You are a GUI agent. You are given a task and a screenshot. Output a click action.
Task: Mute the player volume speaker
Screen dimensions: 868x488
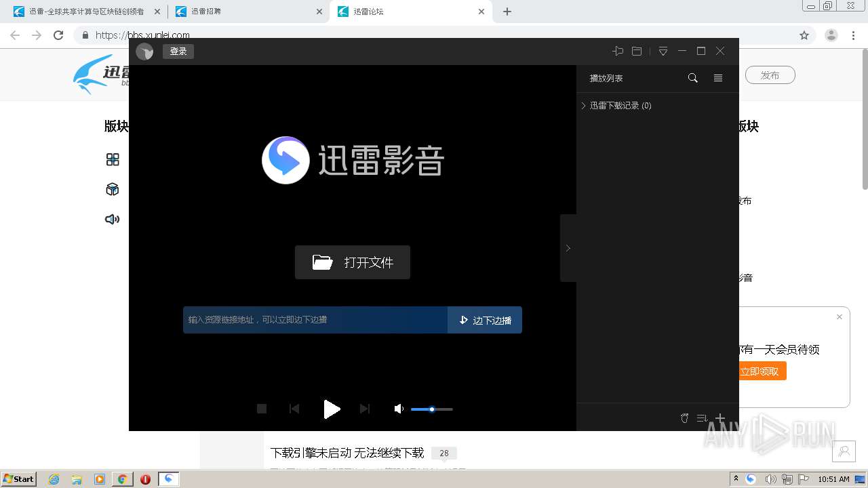[x=399, y=409]
